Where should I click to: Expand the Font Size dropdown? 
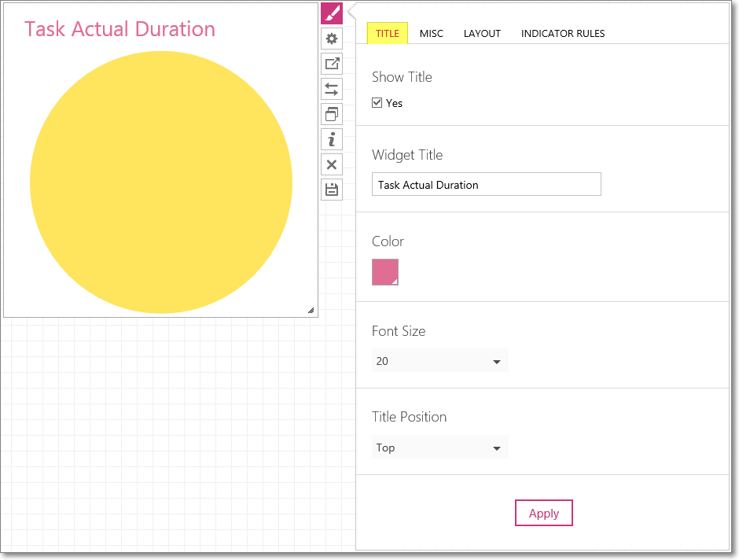[x=439, y=361]
